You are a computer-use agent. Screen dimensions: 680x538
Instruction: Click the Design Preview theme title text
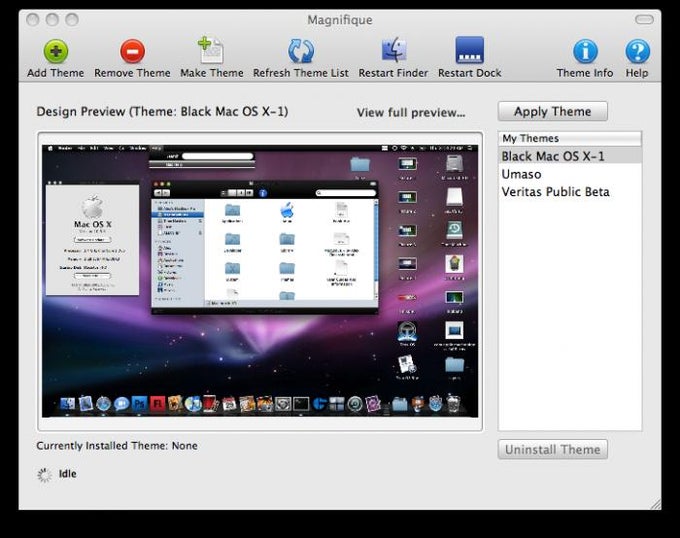[x=162, y=112]
